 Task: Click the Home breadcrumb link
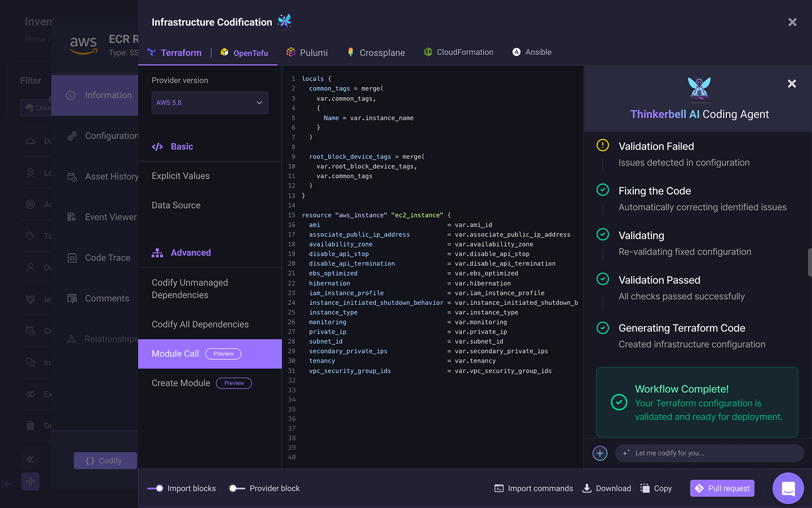pos(35,39)
